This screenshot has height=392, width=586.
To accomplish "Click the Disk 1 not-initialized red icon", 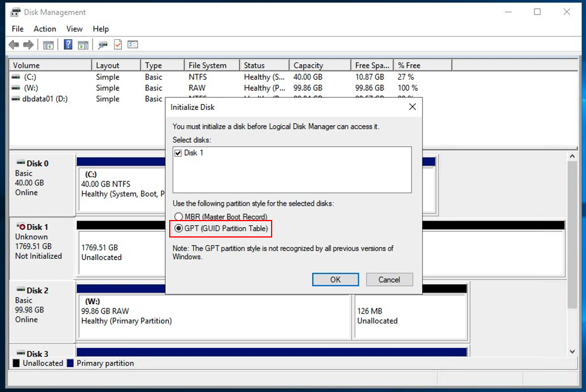I will coord(21,226).
